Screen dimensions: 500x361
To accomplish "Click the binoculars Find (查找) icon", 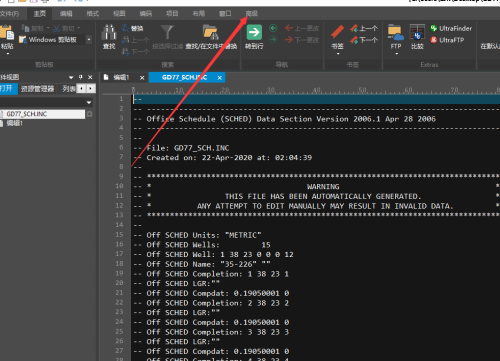I will (109, 32).
